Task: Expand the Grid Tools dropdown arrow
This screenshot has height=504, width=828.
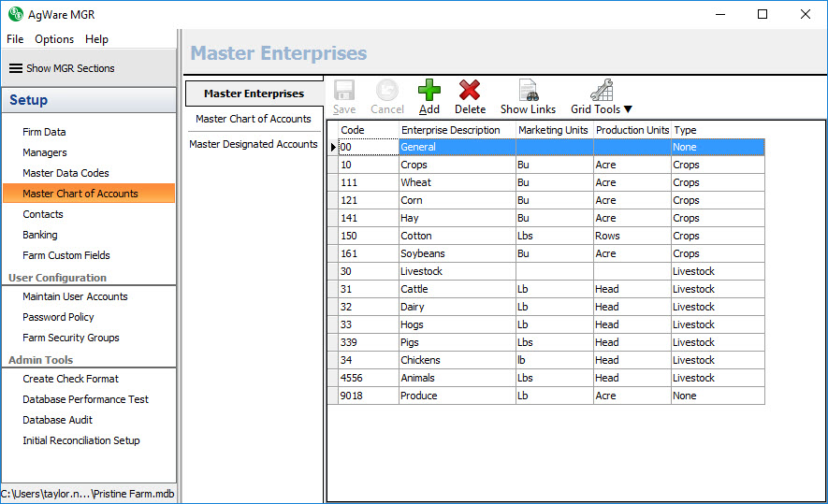Action: click(628, 109)
